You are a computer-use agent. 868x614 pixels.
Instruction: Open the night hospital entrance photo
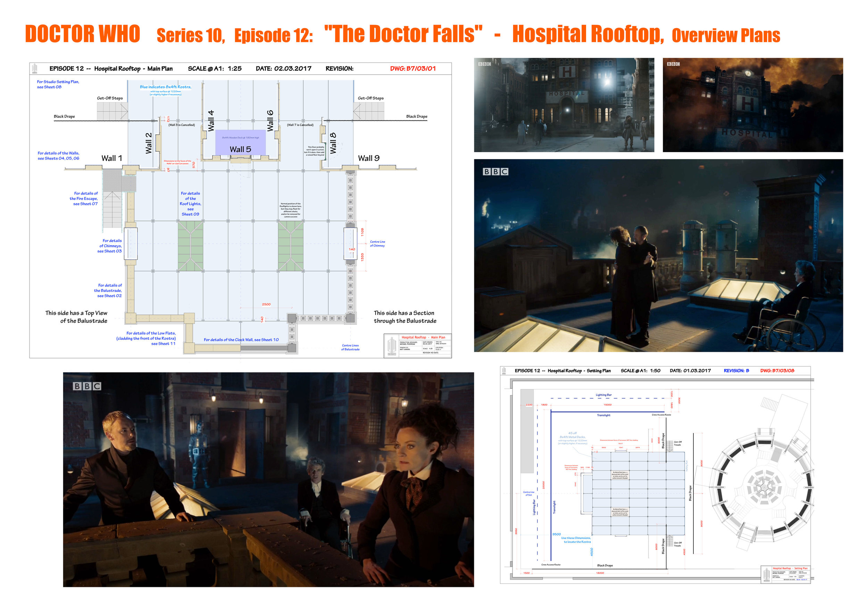564,105
